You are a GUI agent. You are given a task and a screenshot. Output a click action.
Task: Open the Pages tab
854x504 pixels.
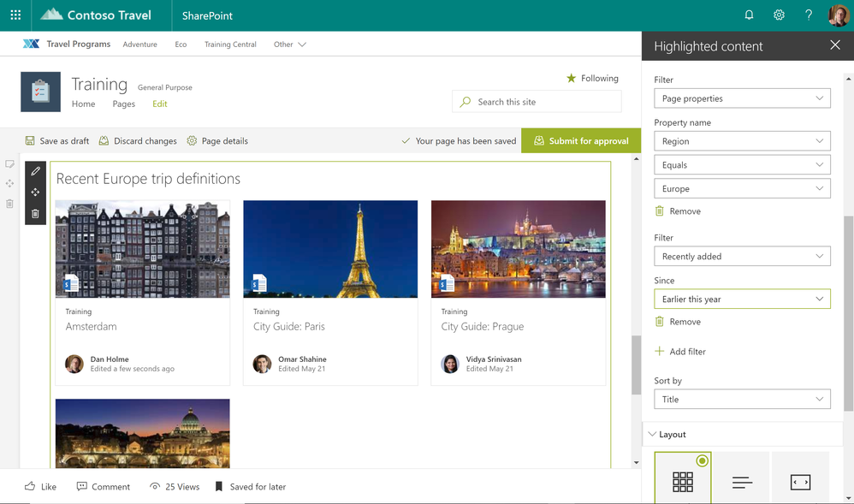[123, 104]
